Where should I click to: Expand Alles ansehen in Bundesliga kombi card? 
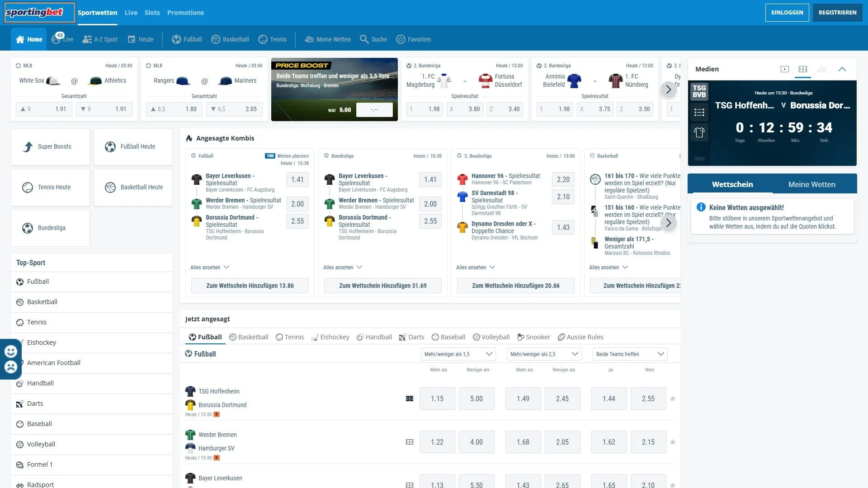pyautogui.click(x=343, y=267)
